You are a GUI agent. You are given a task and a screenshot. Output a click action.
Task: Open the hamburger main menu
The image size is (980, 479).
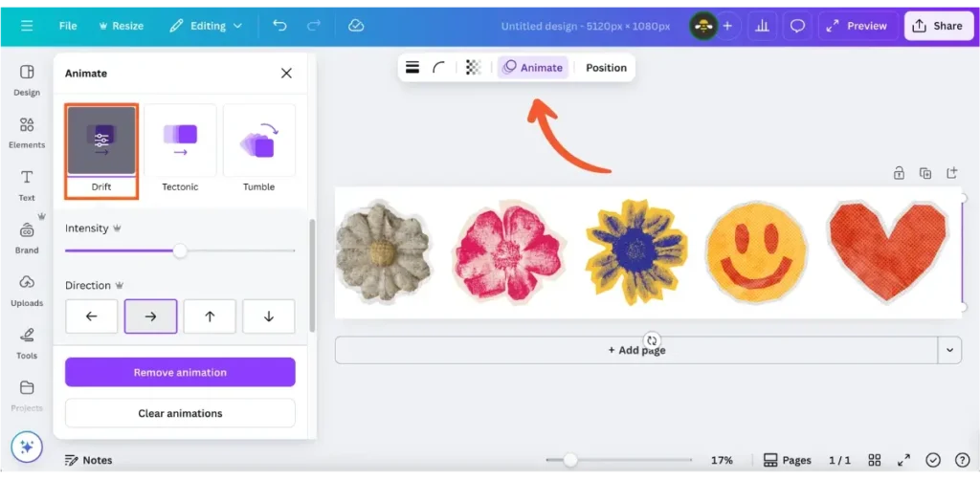(x=27, y=26)
